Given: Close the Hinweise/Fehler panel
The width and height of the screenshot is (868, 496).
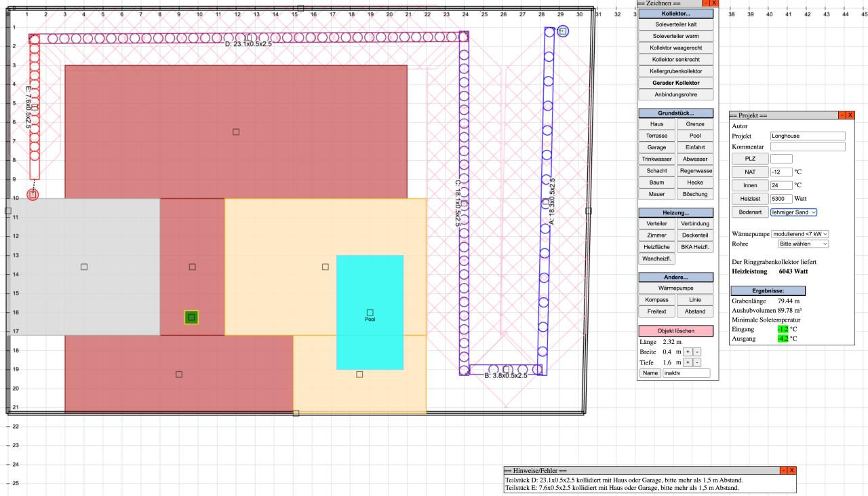Looking at the screenshot, I should point(791,470).
